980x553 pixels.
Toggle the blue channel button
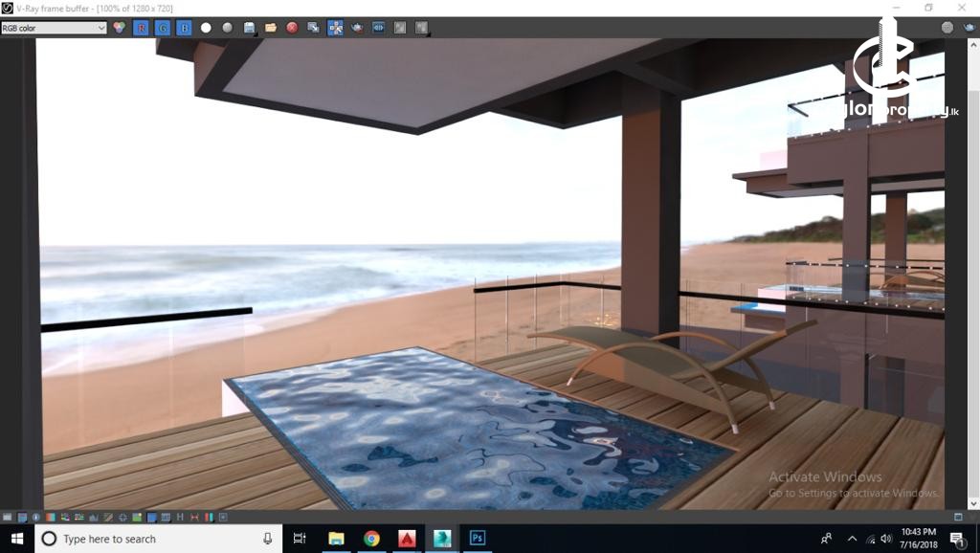pyautogui.click(x=184, y=28)
